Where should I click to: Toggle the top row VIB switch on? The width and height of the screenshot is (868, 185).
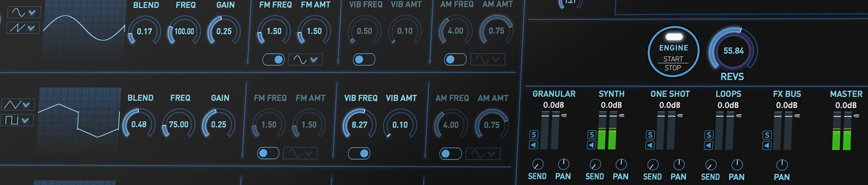coord(364,60)
